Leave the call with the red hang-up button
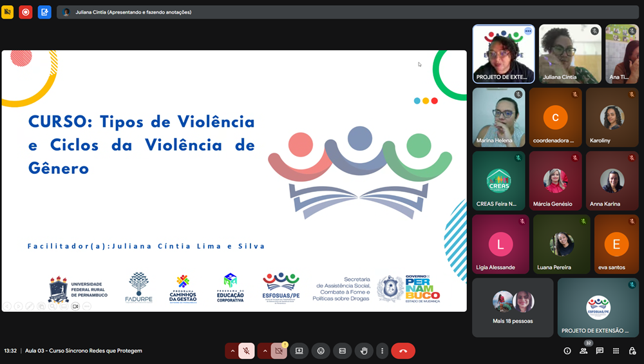644x364 pixels. [403, 351]
